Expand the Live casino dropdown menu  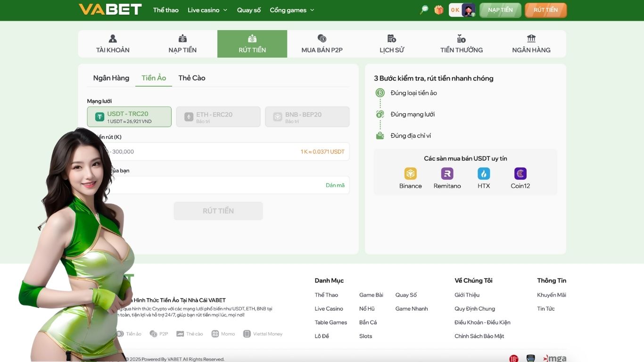(207, 10)
